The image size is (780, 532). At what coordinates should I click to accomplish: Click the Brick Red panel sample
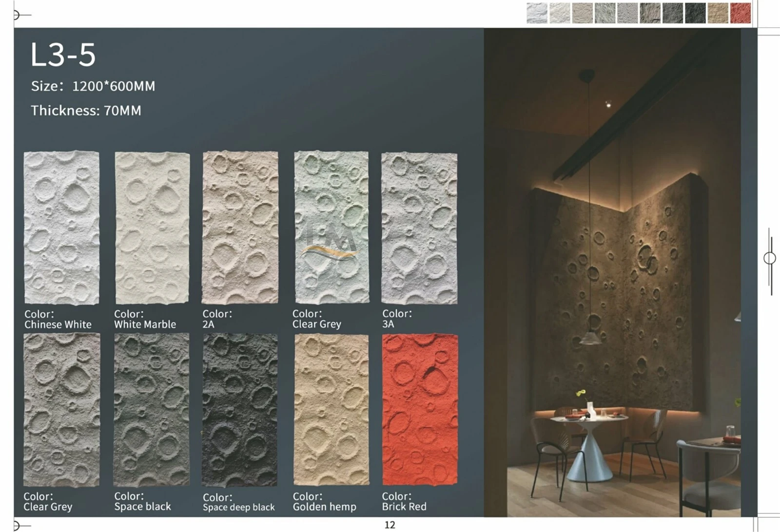click(x=420, y=410)
